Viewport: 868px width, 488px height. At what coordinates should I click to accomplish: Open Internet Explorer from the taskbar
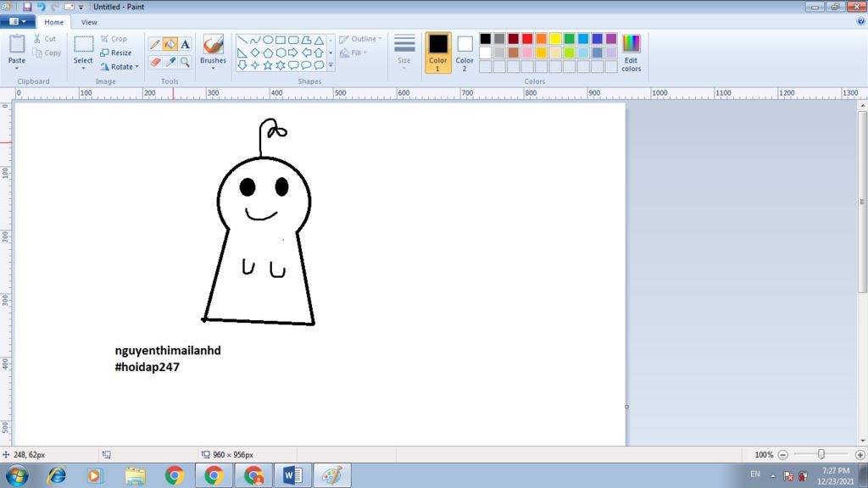click(x=57, y=475)
